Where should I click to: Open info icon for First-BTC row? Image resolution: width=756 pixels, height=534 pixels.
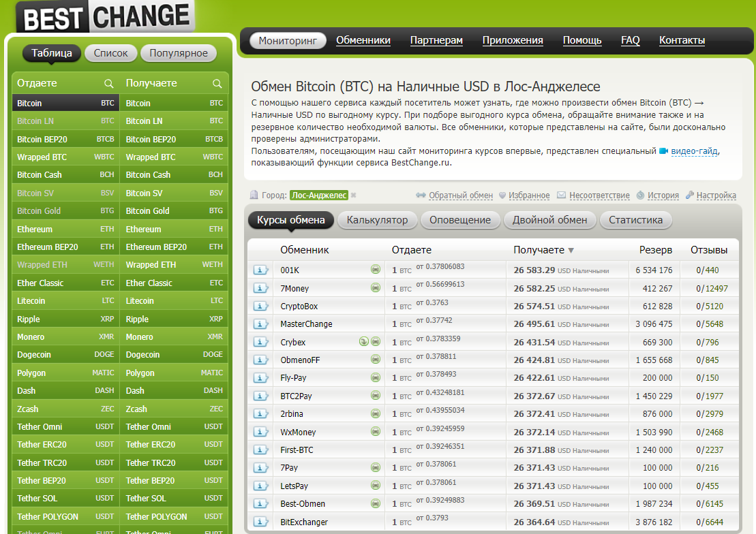(x=260, y=450)
